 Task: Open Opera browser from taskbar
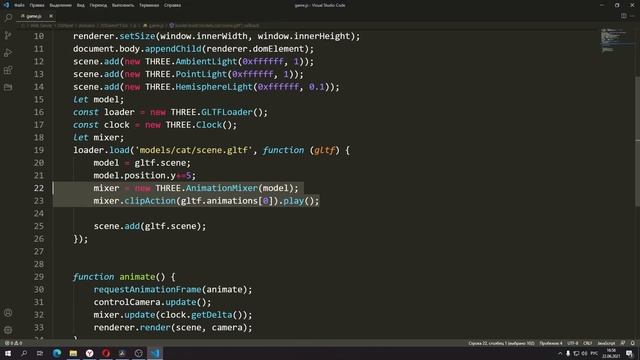(106, 353)
